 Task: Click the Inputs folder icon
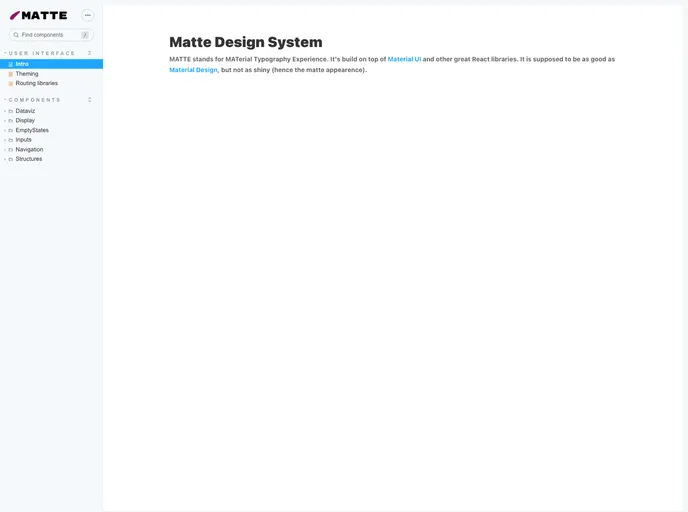coord(11,140)
